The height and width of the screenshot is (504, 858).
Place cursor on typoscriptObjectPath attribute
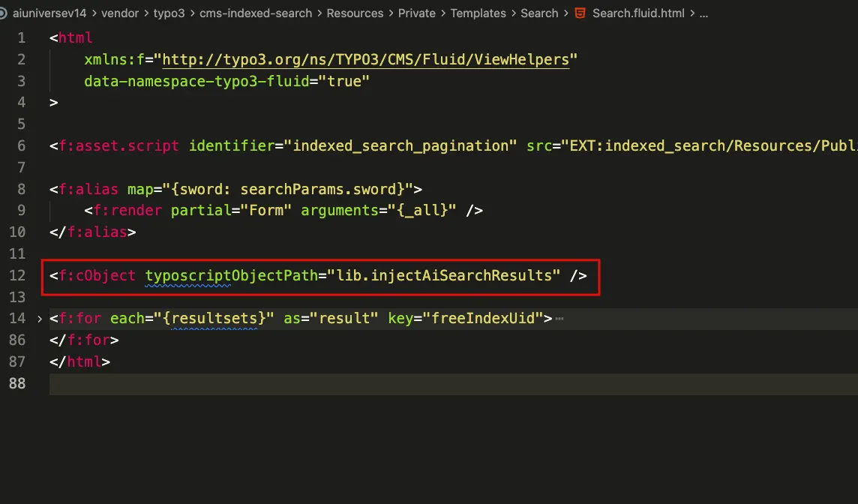(232, 275)
